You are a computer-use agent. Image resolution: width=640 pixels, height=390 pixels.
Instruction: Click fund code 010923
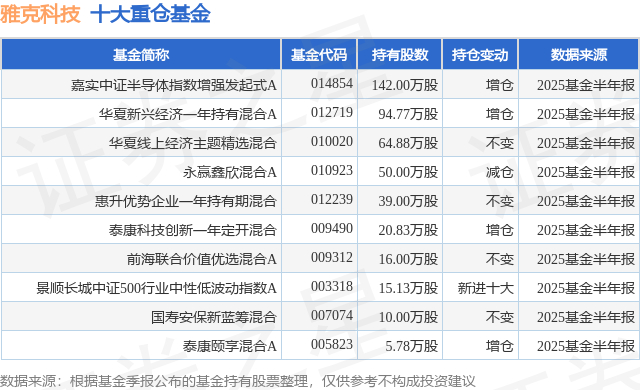coord(332,170)
